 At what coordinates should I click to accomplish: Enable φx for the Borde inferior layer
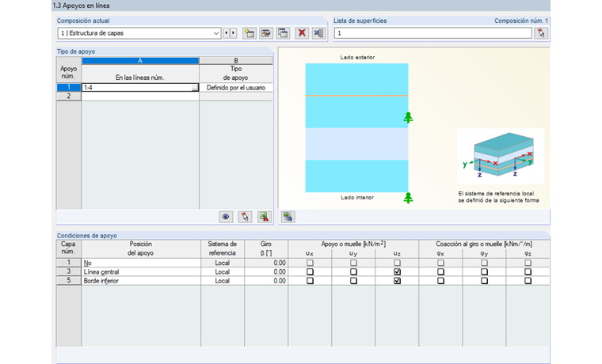(x=440, y=281)
